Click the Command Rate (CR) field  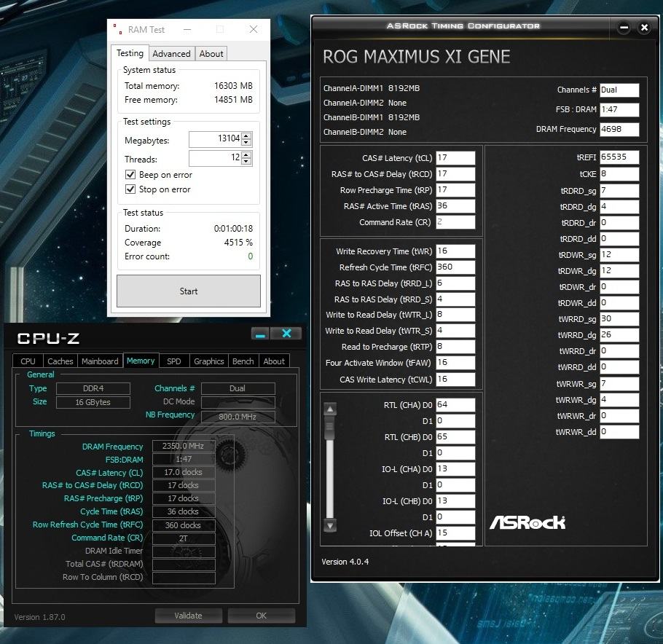pos(455,222)
